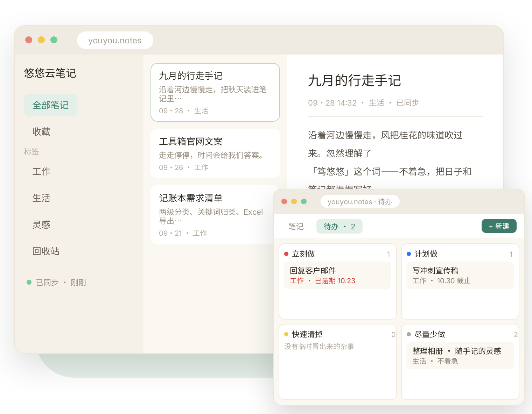Click the green sync dot beside sidebar 已同步
Screen dimensions: 532x414
pos(29,282)
